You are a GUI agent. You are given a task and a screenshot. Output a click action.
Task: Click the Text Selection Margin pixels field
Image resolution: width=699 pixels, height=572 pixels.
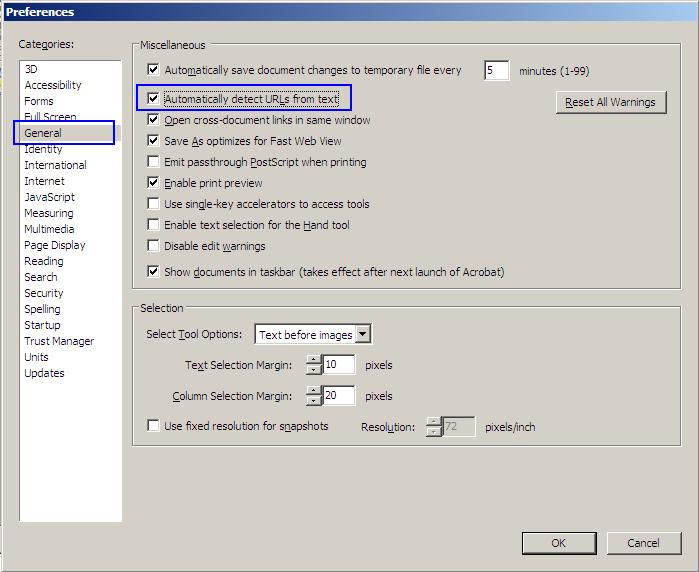point(338,366)
